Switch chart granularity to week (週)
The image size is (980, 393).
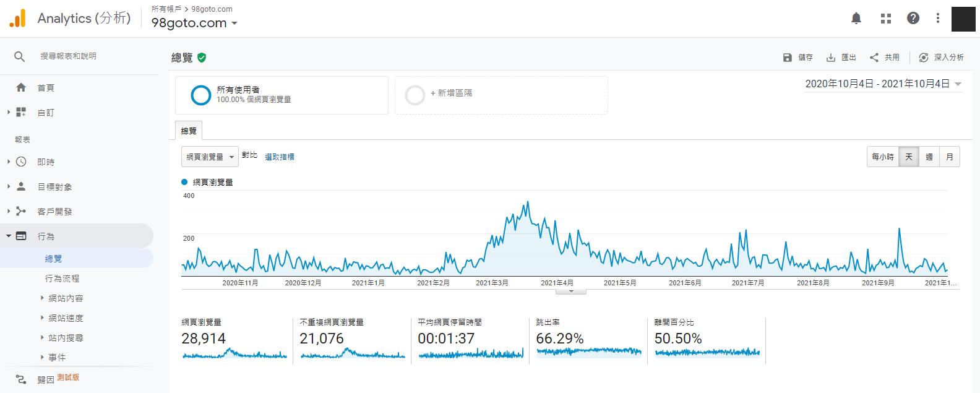point(929,157)
